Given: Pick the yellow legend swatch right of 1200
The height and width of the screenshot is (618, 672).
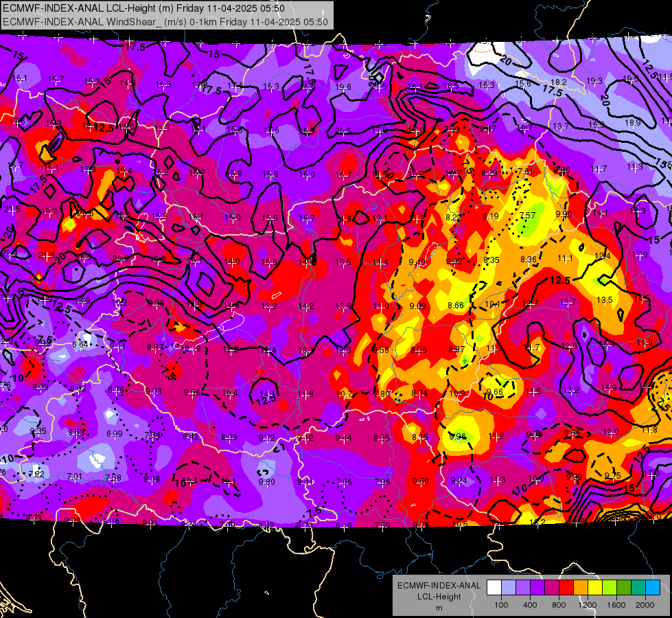Looking at the screenshot, I should (x=595, y=588).
